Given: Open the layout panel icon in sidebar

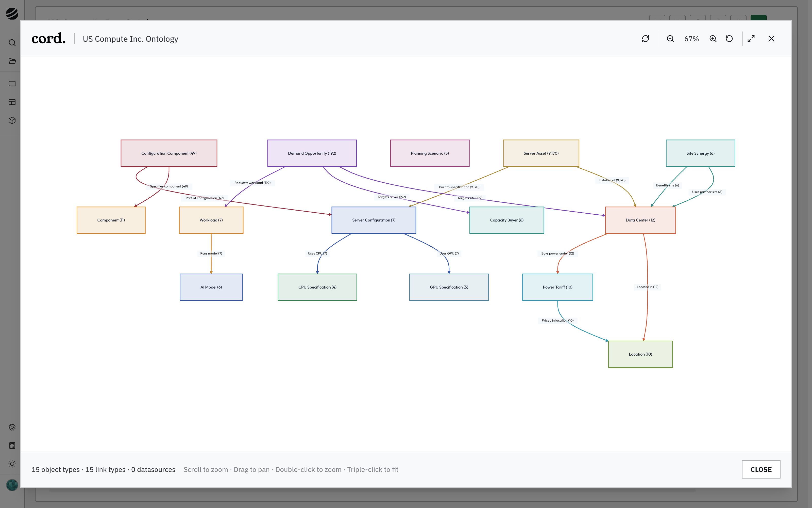Looking at the screenshot, I should coord(12,102).
